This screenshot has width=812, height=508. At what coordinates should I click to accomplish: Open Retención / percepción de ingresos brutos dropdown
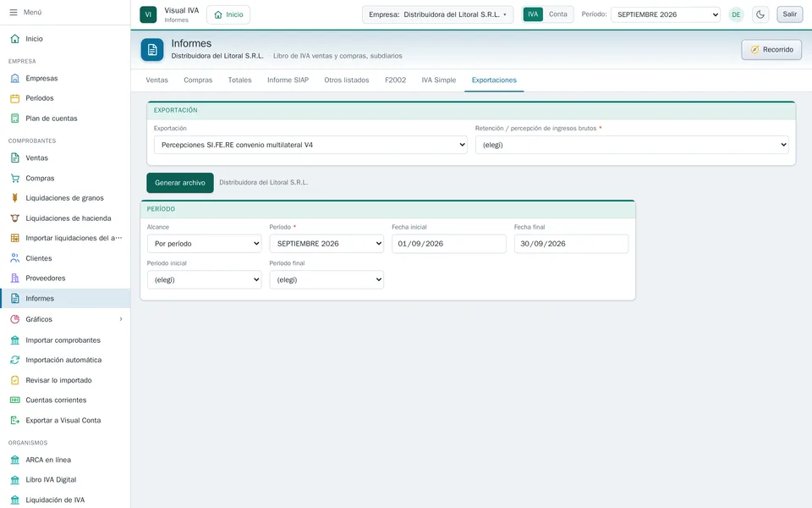632,145
